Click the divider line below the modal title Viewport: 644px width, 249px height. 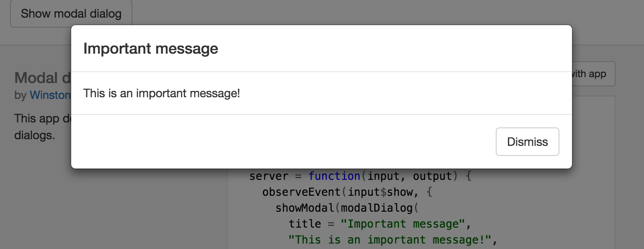(x=322, y=70)
